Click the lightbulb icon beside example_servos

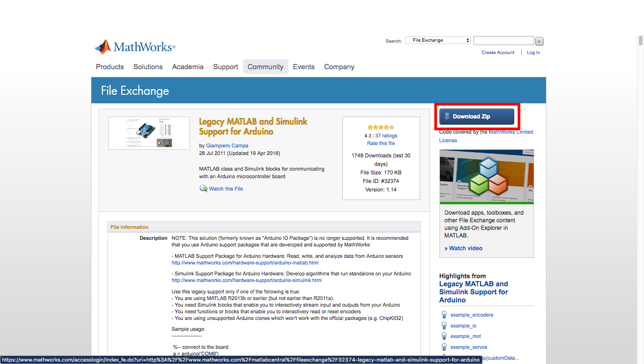(x=444, y=347)
